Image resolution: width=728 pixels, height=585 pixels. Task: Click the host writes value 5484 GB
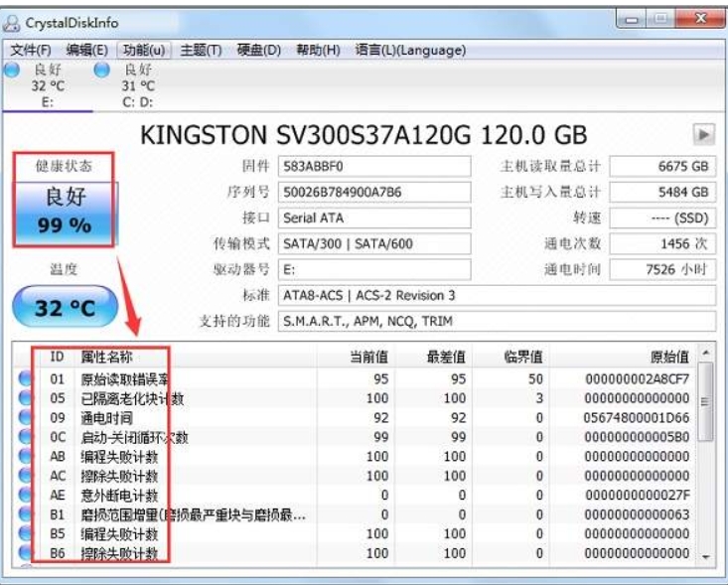pos(662,193)
